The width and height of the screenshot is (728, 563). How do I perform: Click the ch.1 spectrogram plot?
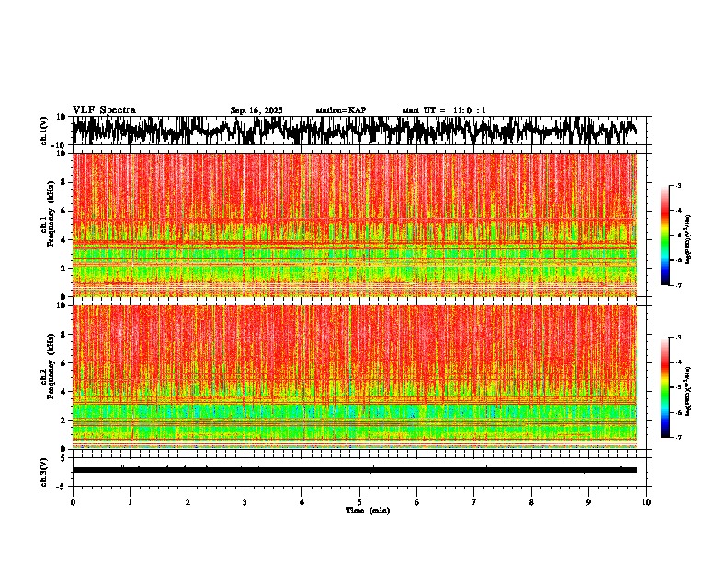pyautogui.click(x=354, y=224)
